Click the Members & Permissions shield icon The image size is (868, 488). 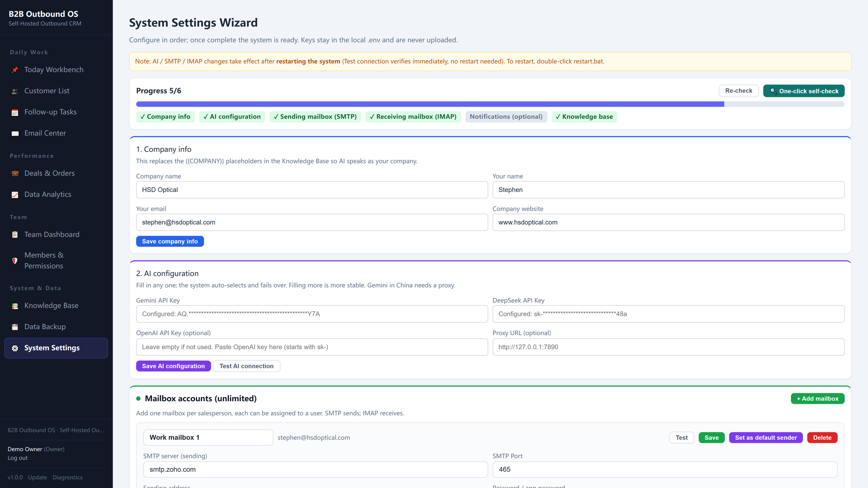[15, 261]
